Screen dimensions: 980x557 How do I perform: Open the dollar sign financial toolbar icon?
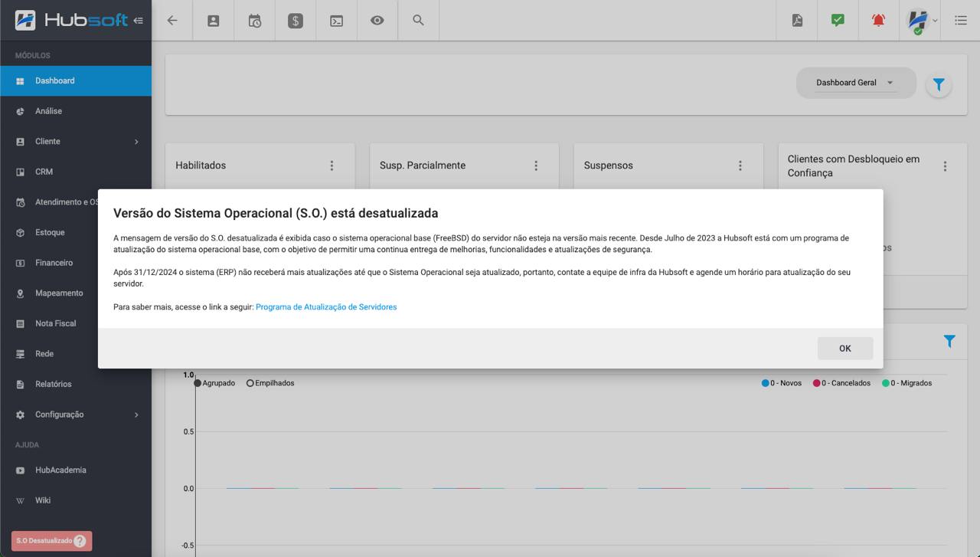tap(296, 21)
